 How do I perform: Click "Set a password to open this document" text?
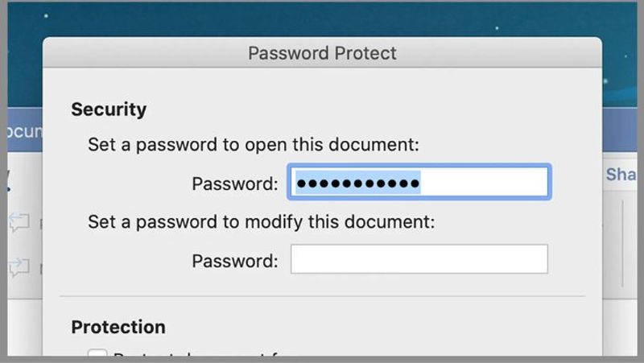254,146
